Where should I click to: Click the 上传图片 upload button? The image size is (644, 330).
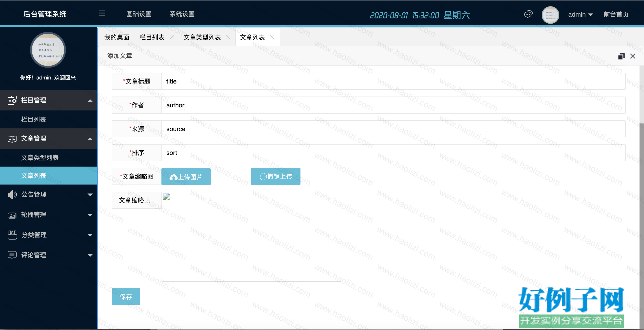[186, 177]
